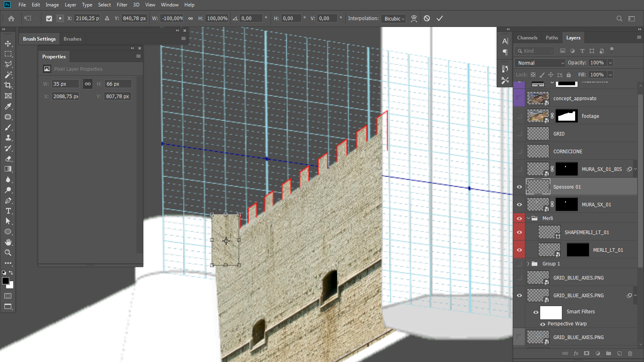This screenshot has width=644, height=362.
Task: Switch to the Channels tab
Action: (x=527, y=38)
